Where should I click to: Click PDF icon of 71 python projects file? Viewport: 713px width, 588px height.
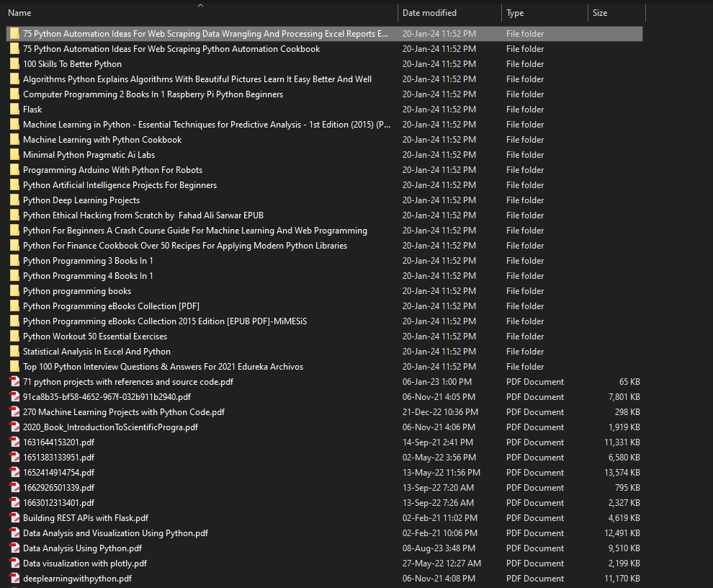click(x=15, y=381)
